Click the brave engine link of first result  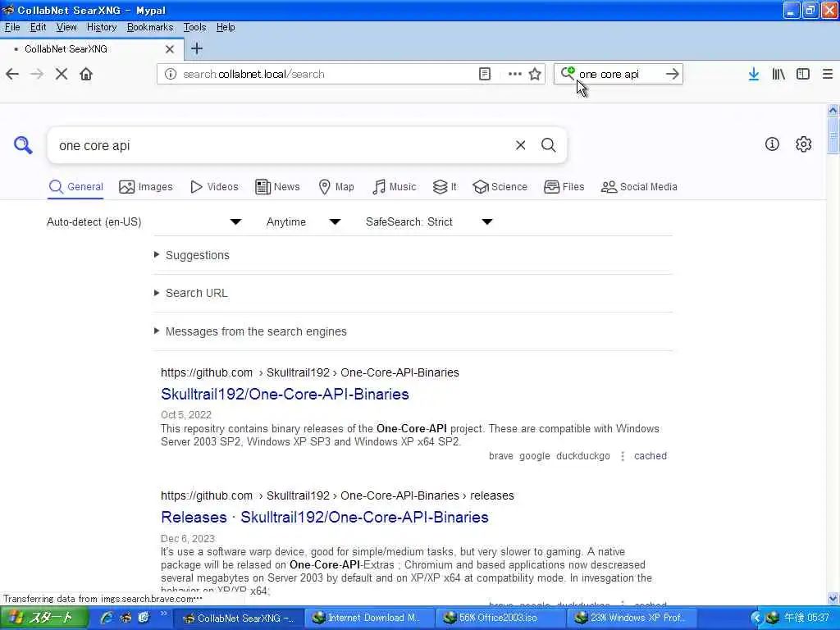click(501, 456)
